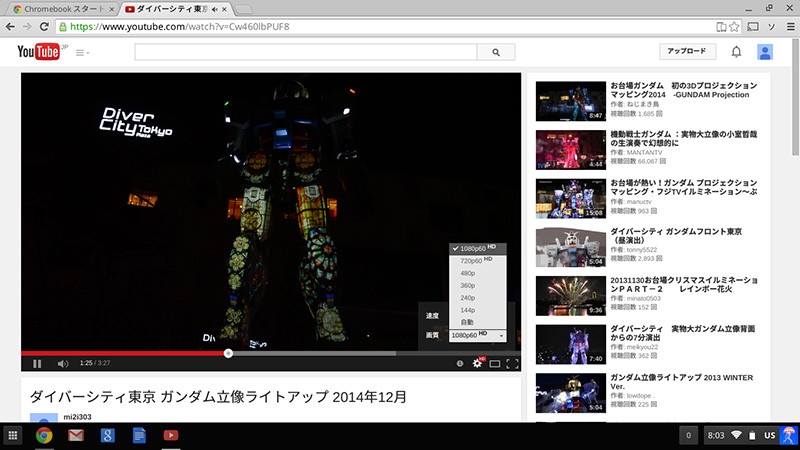This screenshot has height=450, width=800.
Task: Select 720p60 HD quality option
Action: pyautogui.click(x=478, y=261)
